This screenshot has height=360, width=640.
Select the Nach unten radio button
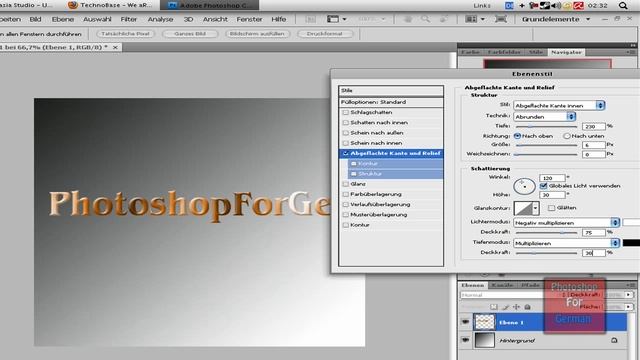click(567, 136)
